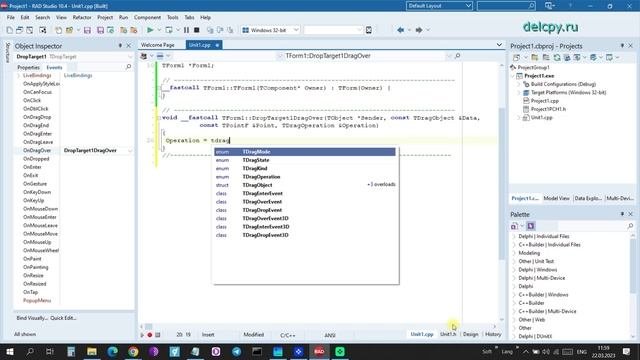The image size is (640, 360).
Task: Expand the Unit1.cpp tree node
Action: [x=519, y=118]
